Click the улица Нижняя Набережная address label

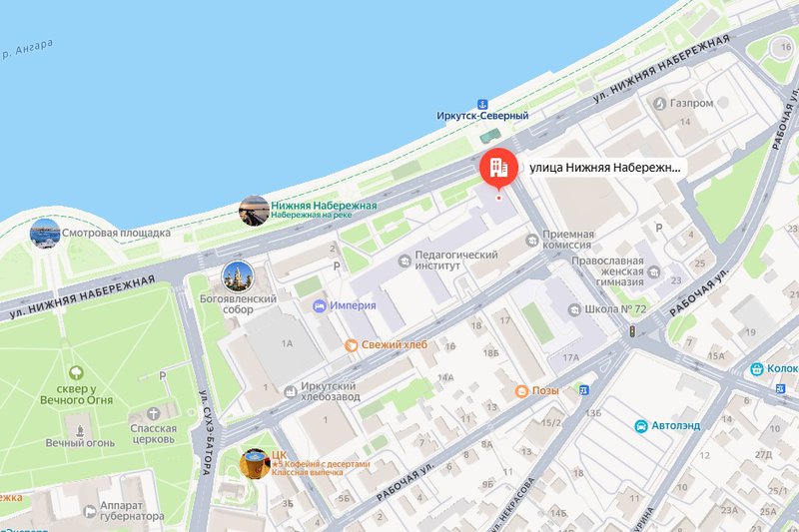pyautogui.click(x=605, y=168)
